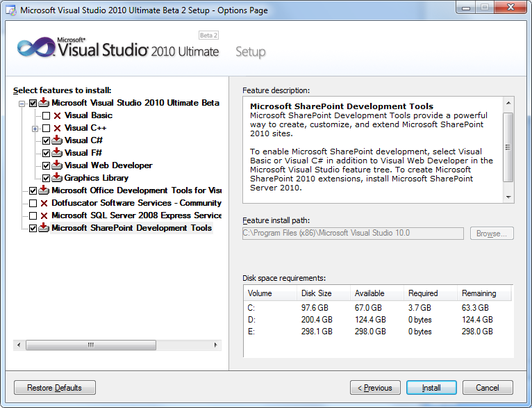
Task: Click the red X icon beside SQL Server 2008 Express
Action: pos(44,216)
